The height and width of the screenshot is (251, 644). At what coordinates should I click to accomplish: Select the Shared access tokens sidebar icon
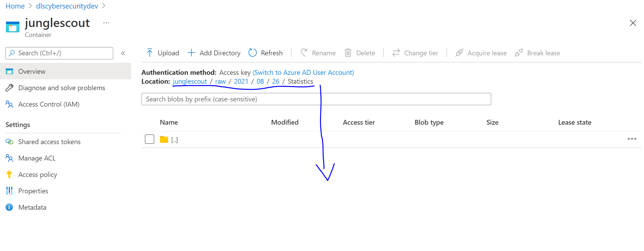[x=9, y=141]
